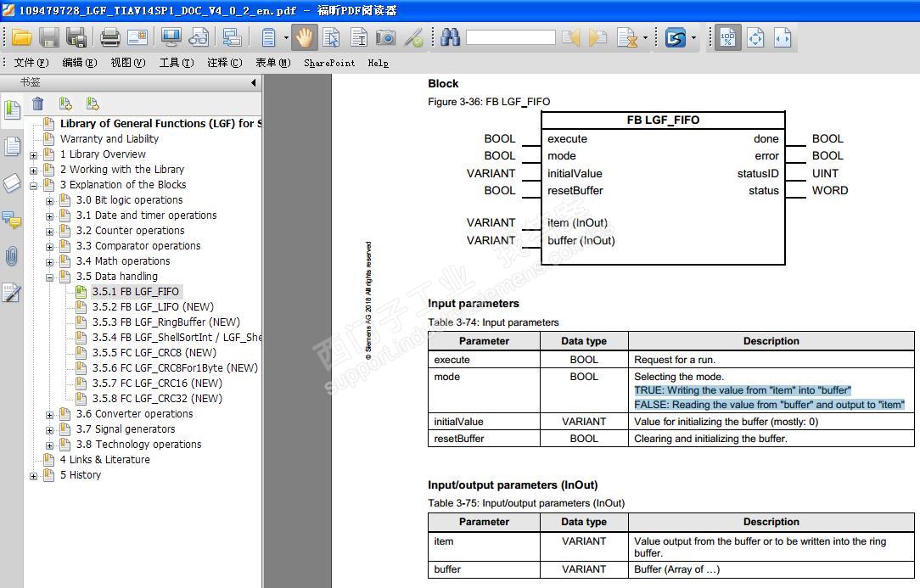
Task: Click the document hourglass toolbar icon
Action: tap(626, 38)
